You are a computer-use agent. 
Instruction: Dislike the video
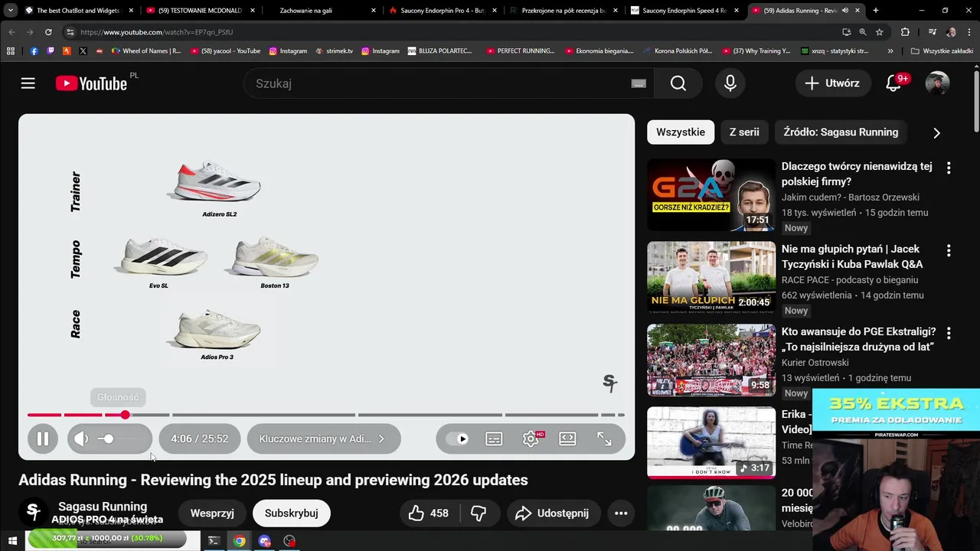tap(478, 514)
